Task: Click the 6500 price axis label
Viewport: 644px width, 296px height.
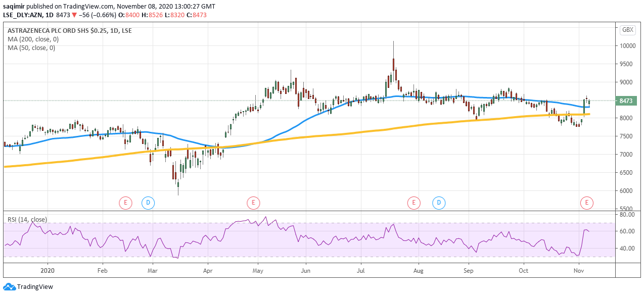Action: pyautogui.click(x=627, y=173)
